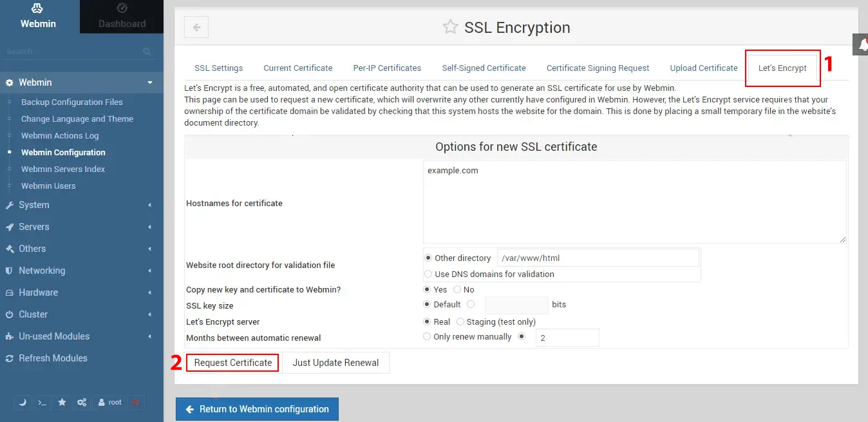Click Return to Webmin configuration button
Screen dimensions: 868x422
pos(257,409)
